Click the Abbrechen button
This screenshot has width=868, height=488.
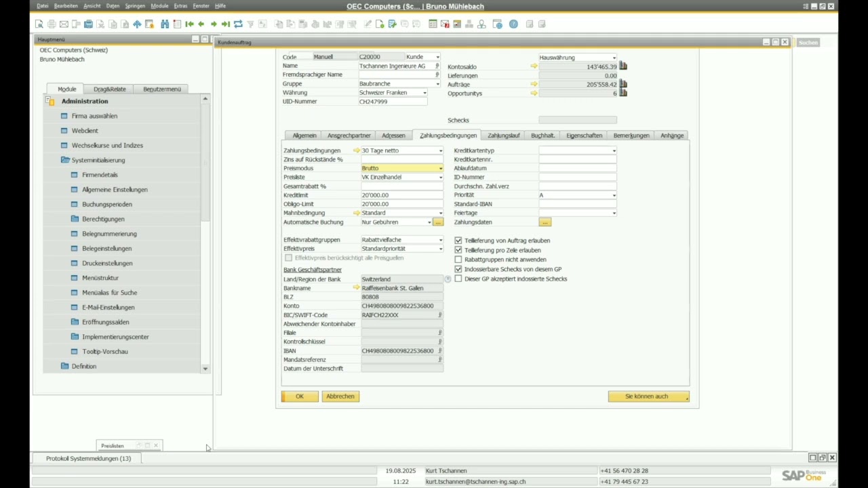pyautogui.click(x=340, y=396)
